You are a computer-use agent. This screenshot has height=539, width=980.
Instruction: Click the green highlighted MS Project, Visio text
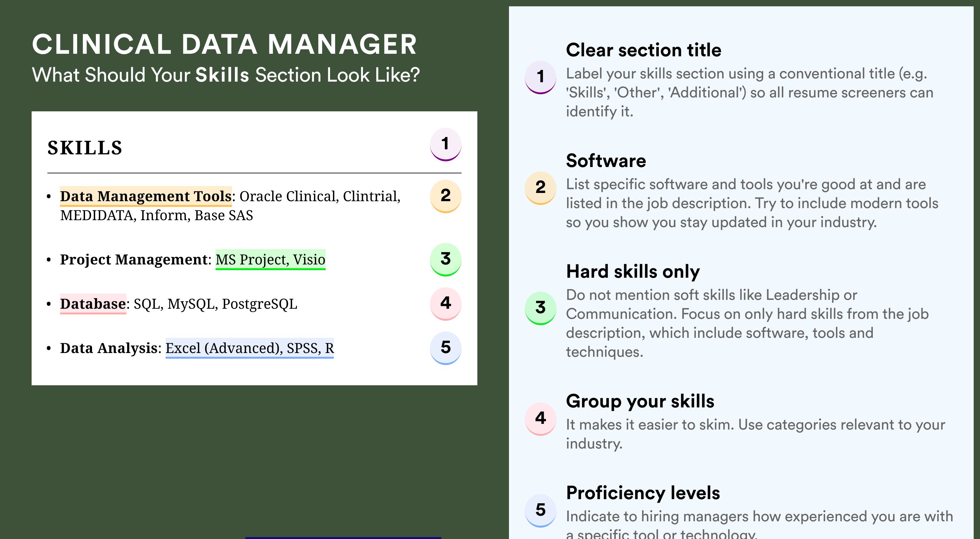271,260
